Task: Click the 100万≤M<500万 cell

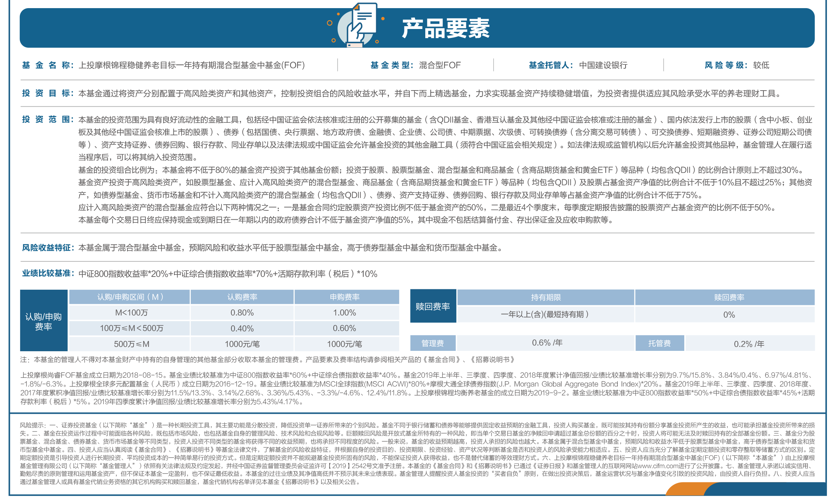Action: (x=129, y=328)
